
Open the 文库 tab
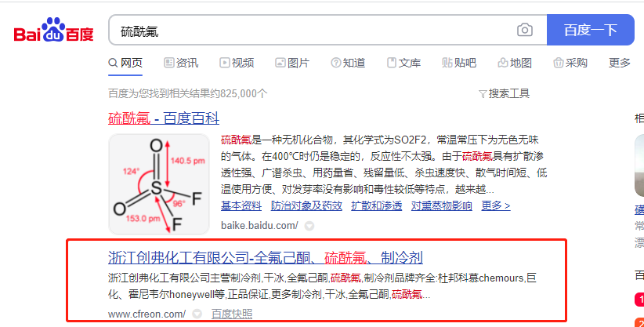(403, 63)
